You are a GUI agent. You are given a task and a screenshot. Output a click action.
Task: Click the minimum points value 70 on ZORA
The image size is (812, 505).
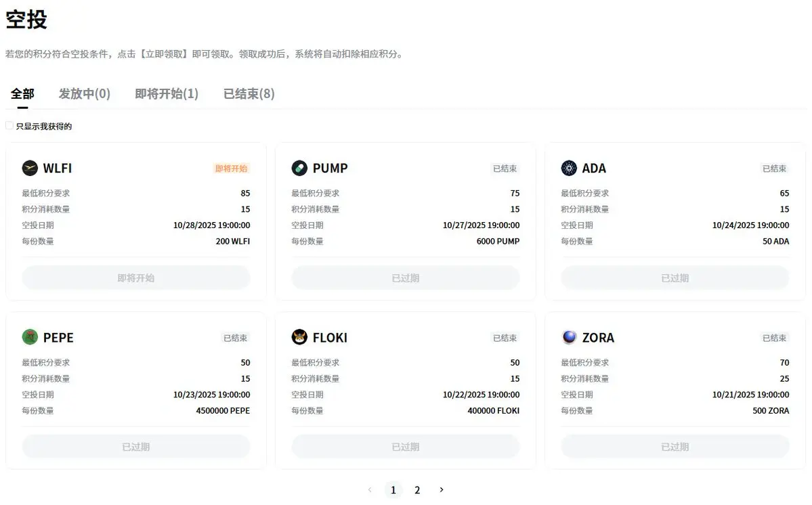[x=784, y=362]
